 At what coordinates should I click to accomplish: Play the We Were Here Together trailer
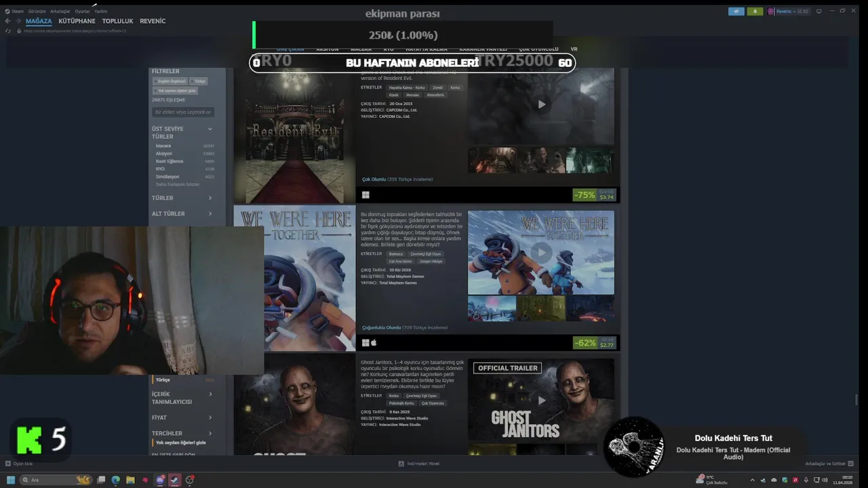541,252
